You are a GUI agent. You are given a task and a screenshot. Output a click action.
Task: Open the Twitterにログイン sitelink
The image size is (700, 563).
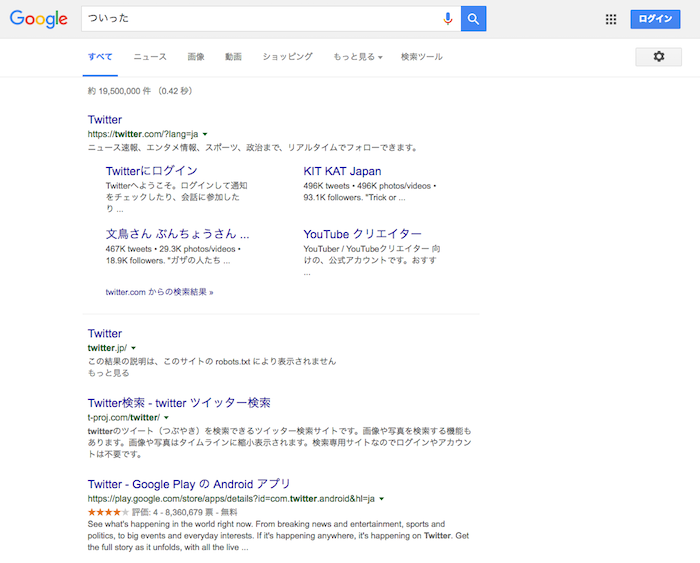[151, 171]
